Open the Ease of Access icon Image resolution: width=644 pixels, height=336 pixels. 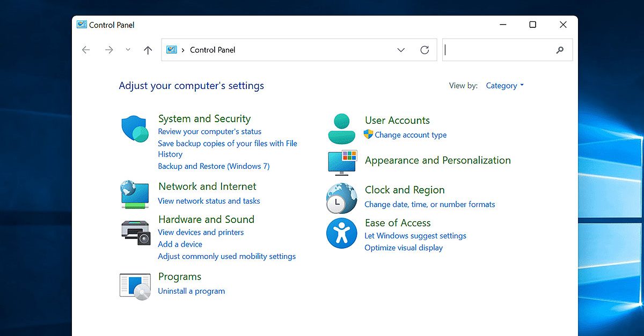(342, 233)
